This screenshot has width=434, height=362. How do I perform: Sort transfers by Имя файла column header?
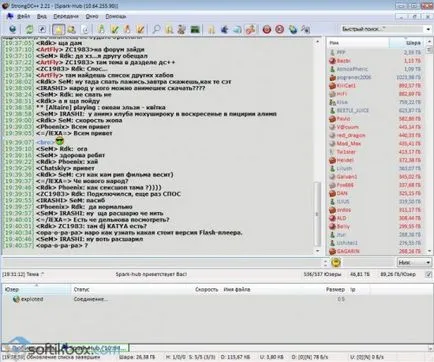[237, 289]
